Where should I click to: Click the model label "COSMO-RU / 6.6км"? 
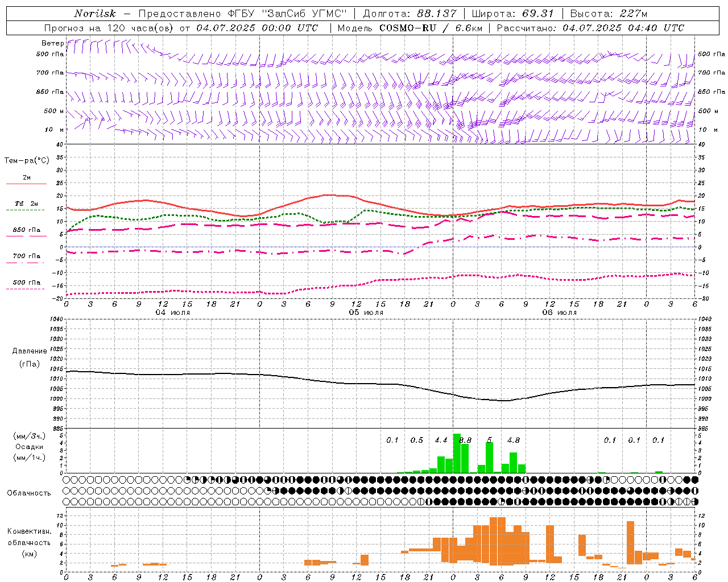tap(431, 28)
